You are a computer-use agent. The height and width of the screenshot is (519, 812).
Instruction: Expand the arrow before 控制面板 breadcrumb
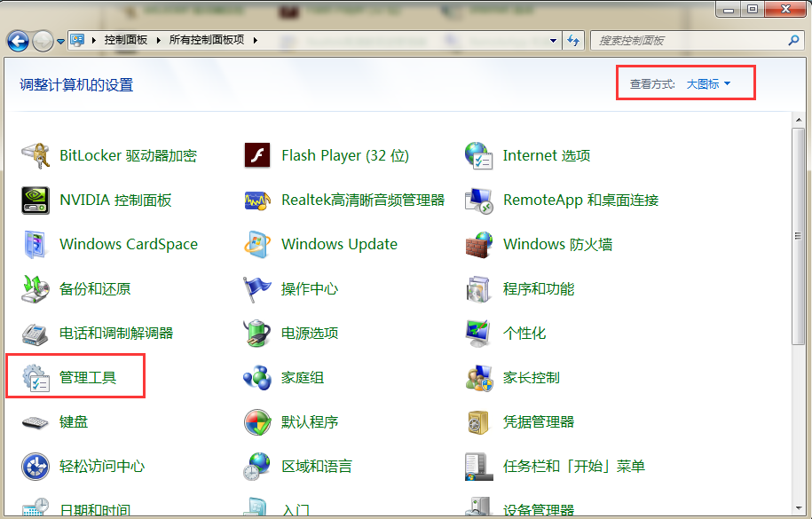(94, 40)
